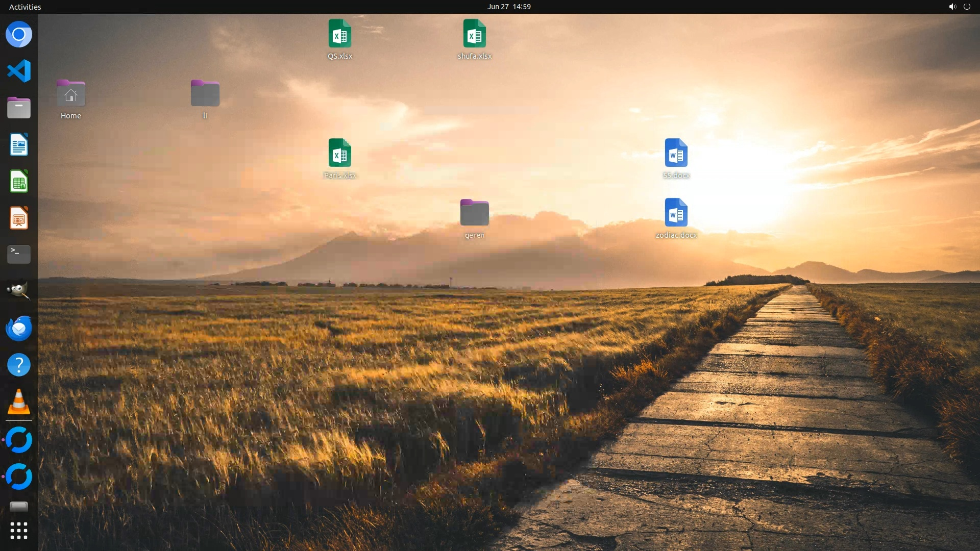
Task: Open the Activities overview
Action: point(25,7)
